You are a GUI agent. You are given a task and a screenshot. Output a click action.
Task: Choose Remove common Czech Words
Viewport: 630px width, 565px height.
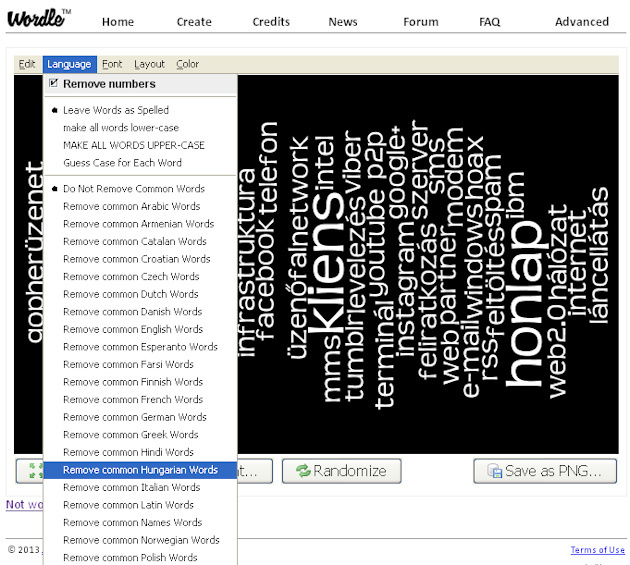[140, 276]
